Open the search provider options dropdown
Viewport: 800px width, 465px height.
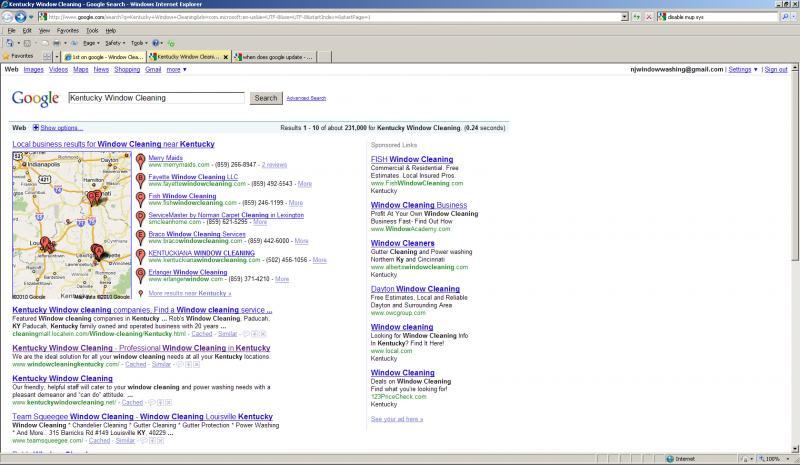794,17
